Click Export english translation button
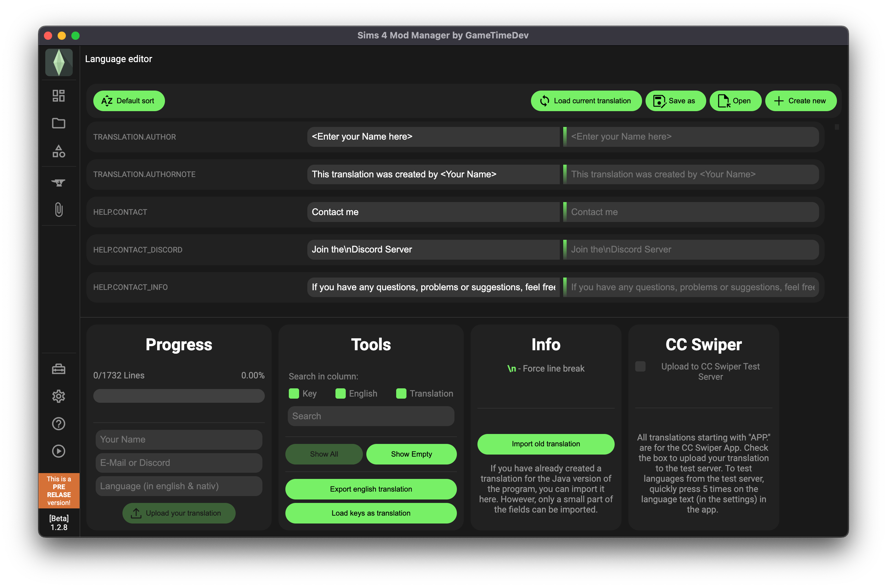Viewport: 887px width, 588px height. 371,489
